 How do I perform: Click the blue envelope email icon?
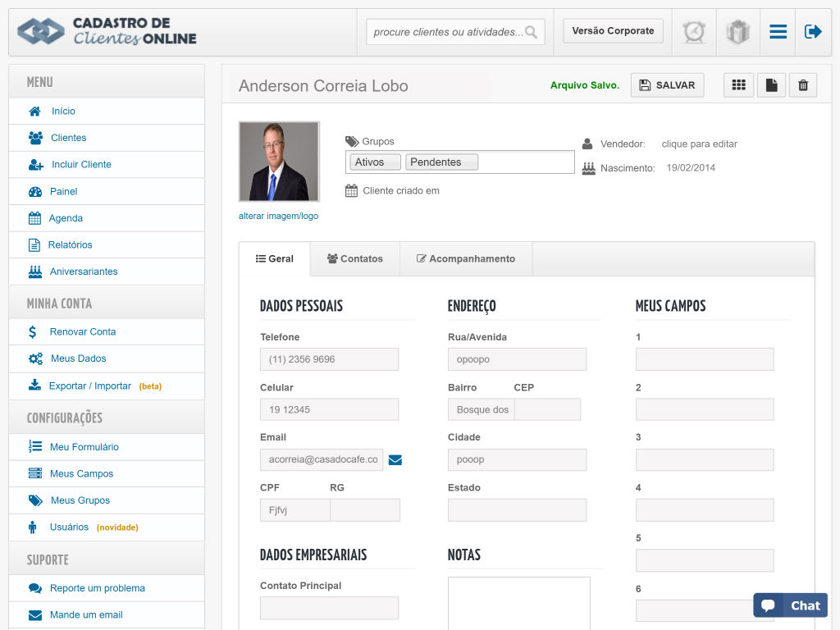[395, 460]
